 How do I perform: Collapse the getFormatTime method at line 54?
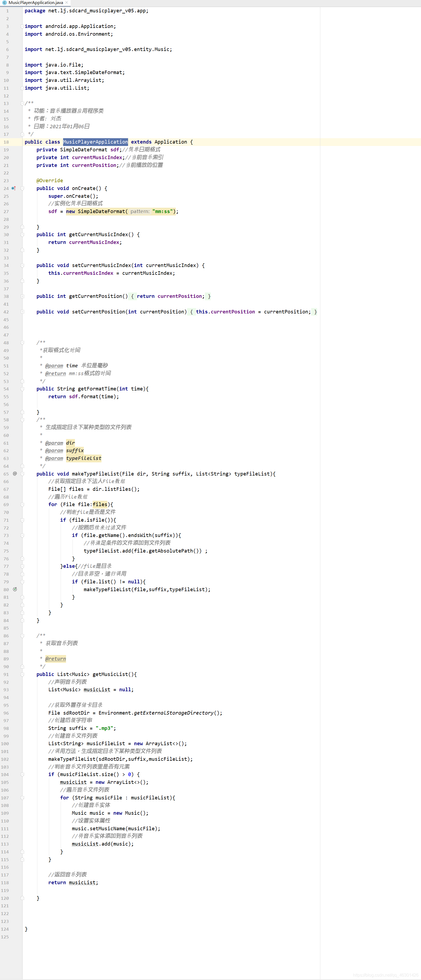tap(22, 389)
